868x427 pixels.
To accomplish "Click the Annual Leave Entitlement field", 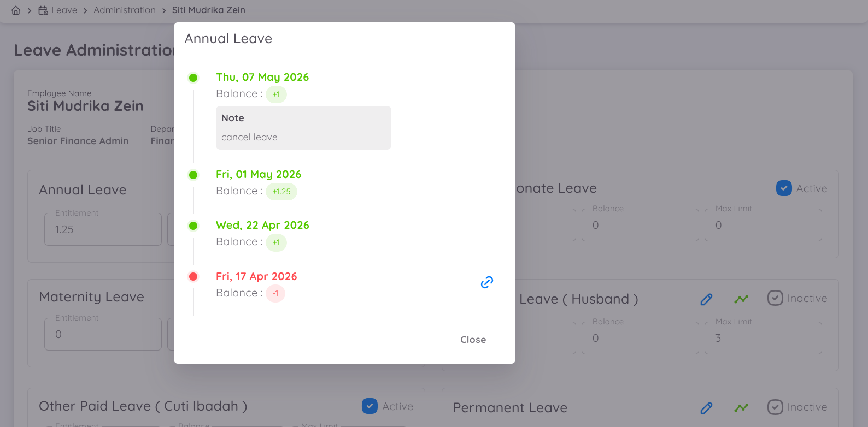I will pos(103,229).
